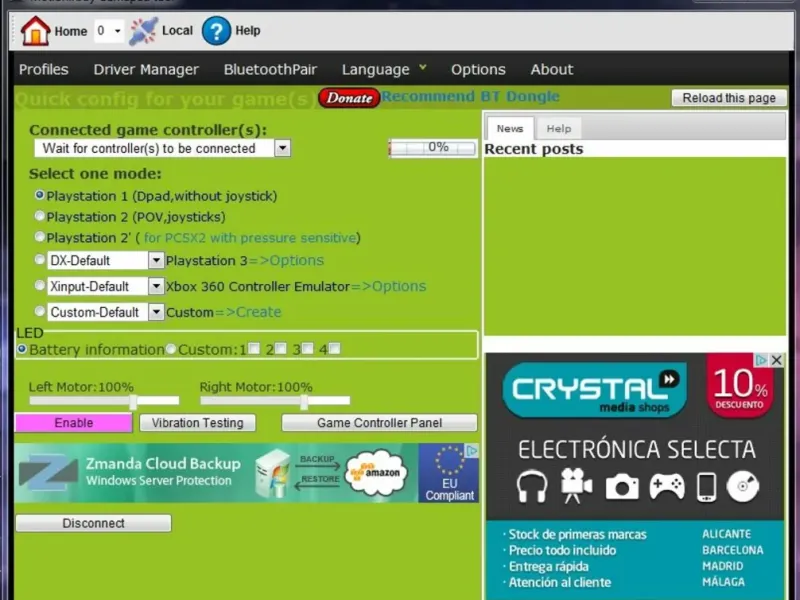
Task: Select the Playstation 3 DX-Default radio
Action: (x=39, y=259)
